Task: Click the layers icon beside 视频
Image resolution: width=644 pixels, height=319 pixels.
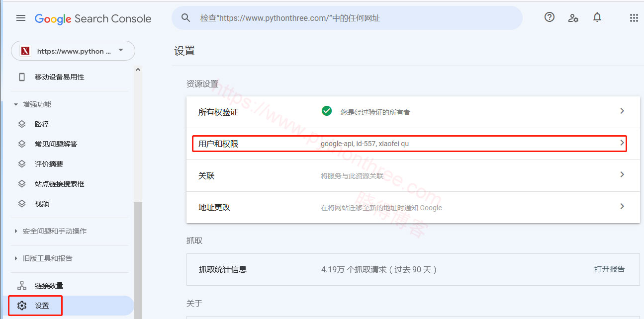Action: (x=22, y=204)
